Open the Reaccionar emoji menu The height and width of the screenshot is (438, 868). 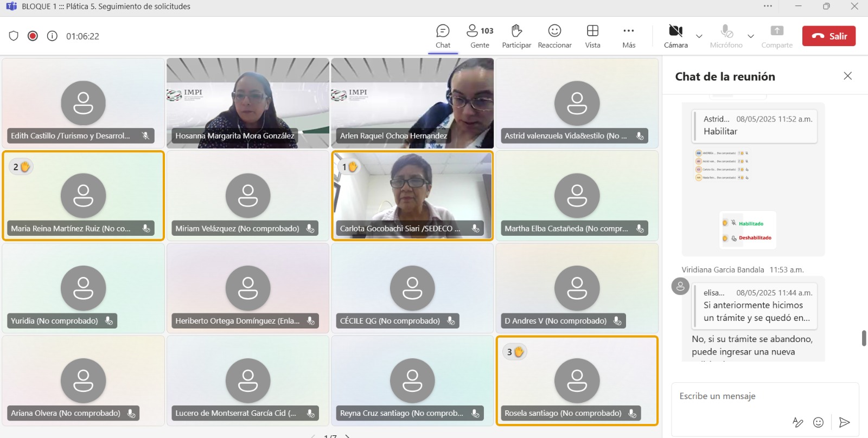(554, 36)
